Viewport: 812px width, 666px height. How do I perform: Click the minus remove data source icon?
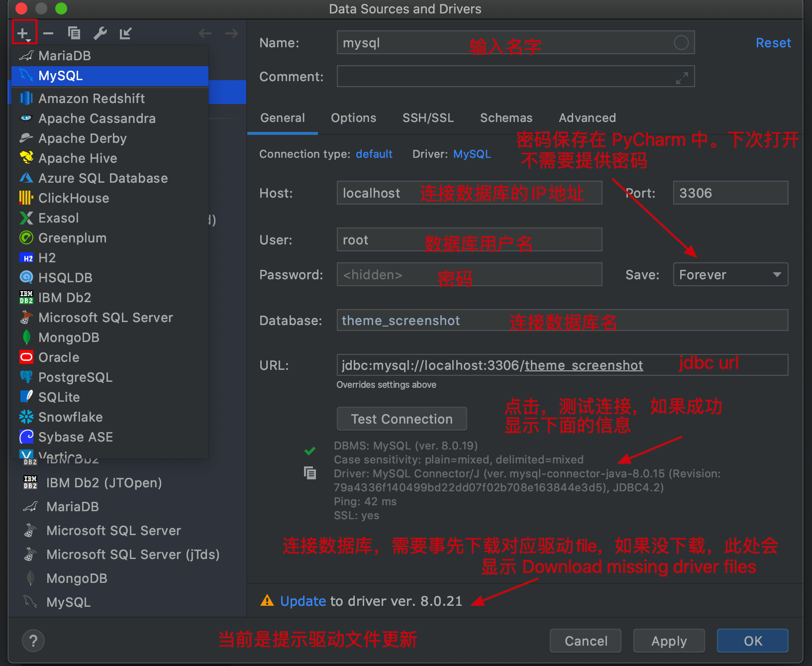(48, 33)
